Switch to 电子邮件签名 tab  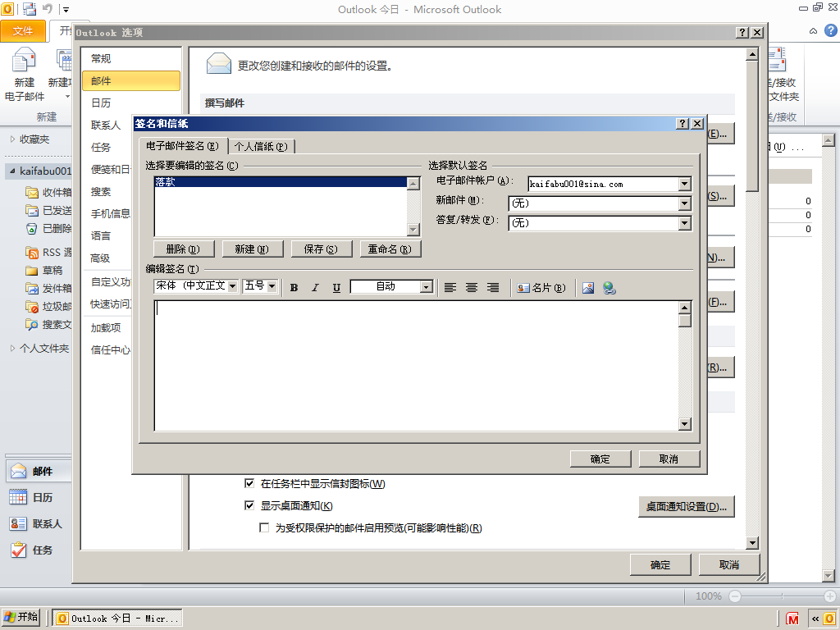click(x=182, y=146)
